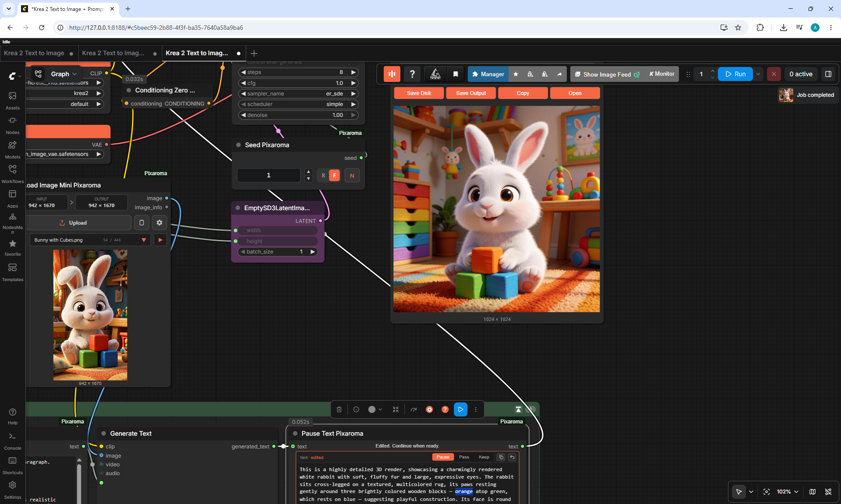Image resolution: width=841 pixels, height=504 pixels.
Task: Select Pause mode in Pause Text node
Action: 443,457
